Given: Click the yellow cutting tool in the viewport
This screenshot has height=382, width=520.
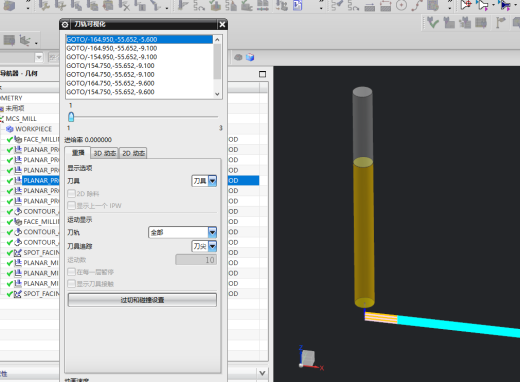Looking at the screenshot, I should (364, 232).
